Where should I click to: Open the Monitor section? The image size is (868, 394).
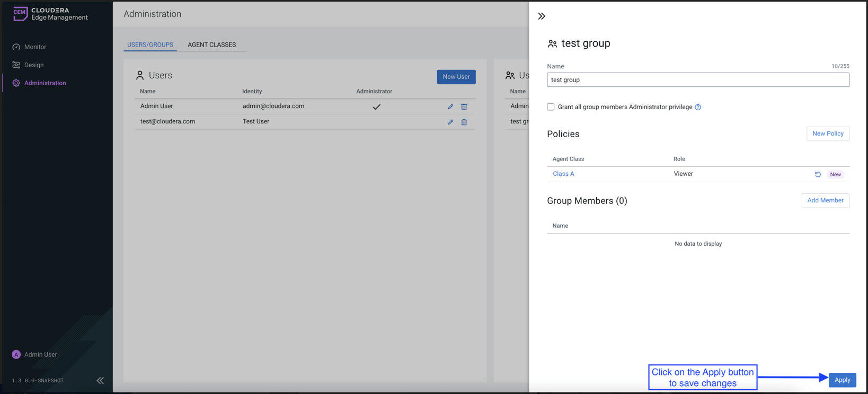point(35,47)
